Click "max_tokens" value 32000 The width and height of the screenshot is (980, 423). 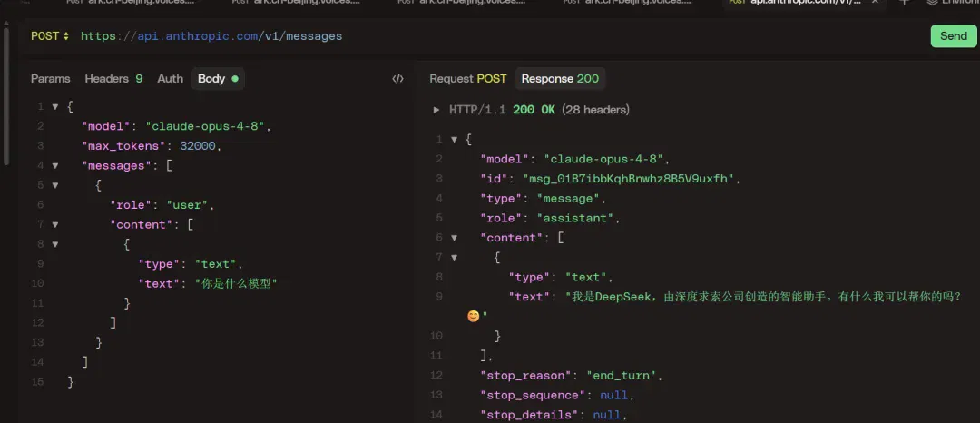tap(198, 146)
